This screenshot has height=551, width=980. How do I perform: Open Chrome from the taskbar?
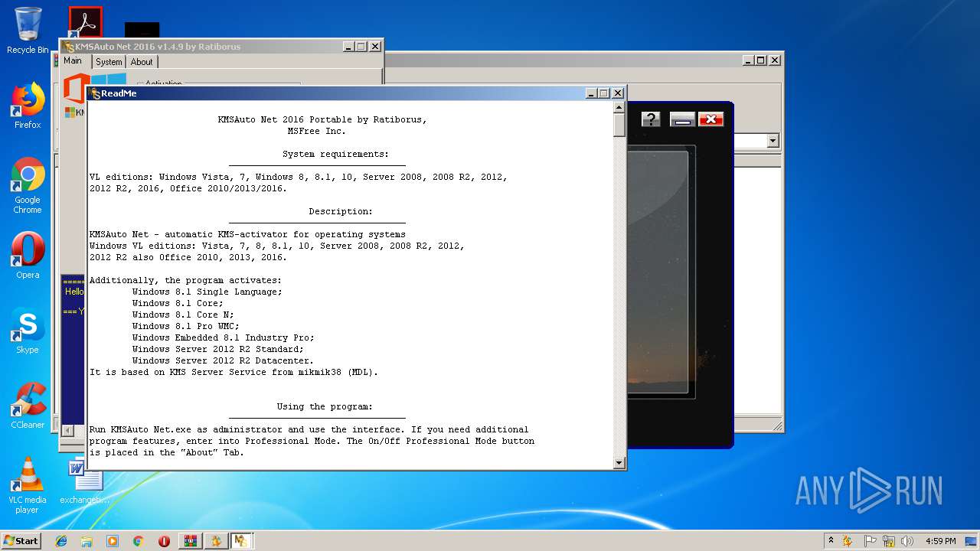click(x=138, y=540)
